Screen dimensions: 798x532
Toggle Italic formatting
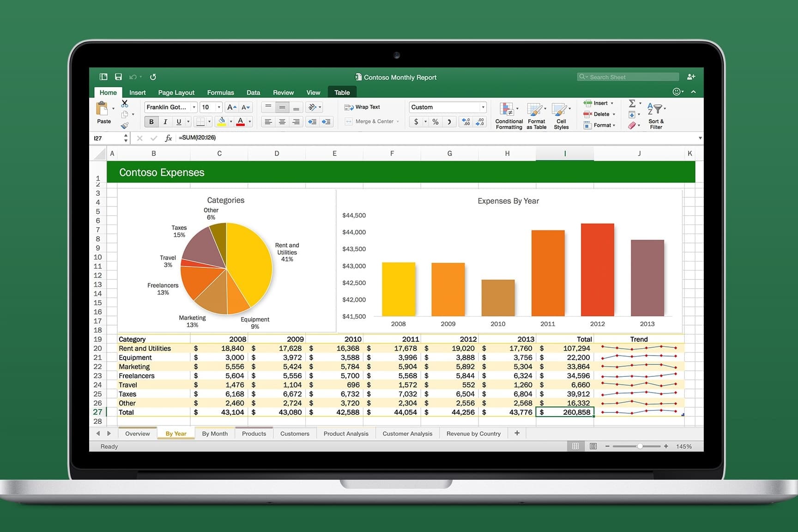pyautogui.click(x=165, y=122)
